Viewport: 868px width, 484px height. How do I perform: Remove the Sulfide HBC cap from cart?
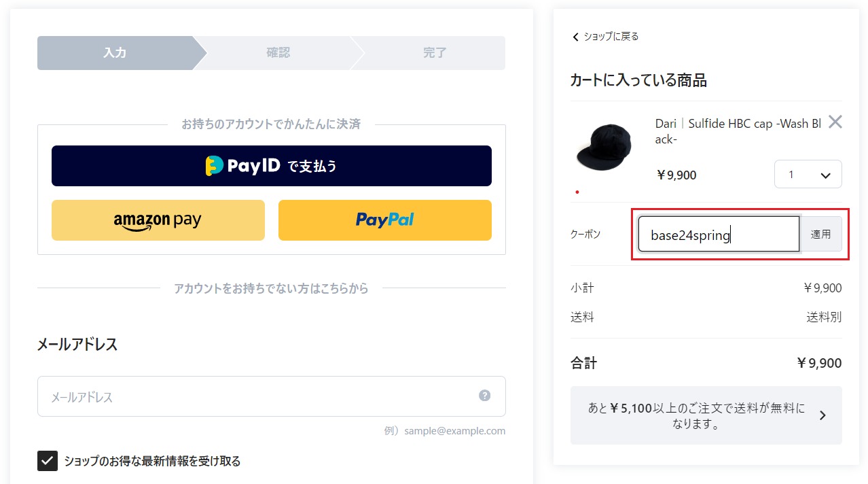835,122
